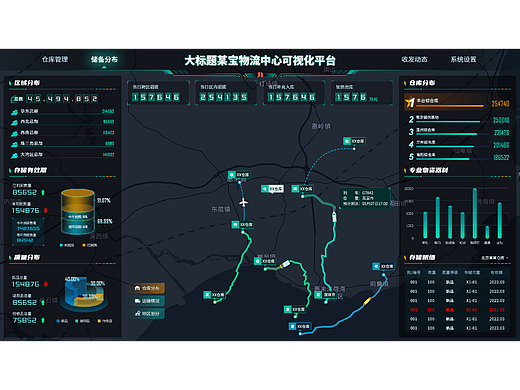Click XX仓库 marker where the blue route ends

click(x=383, y=266)
